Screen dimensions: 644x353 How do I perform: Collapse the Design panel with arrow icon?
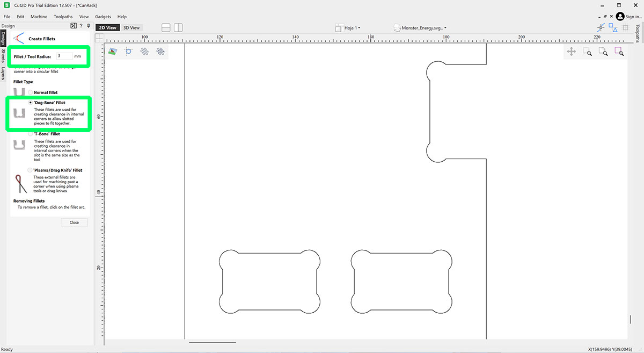pyautogui.click(x=74, y=26)
